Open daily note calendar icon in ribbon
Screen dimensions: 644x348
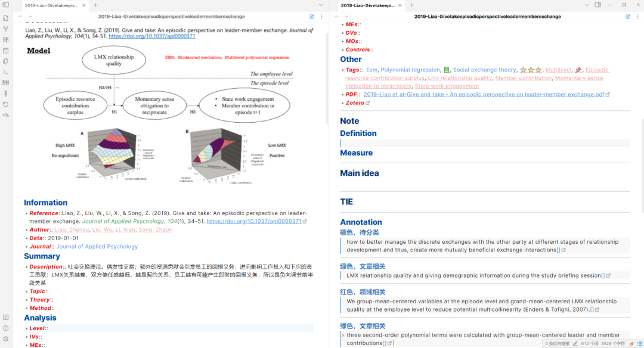point(6,51)
